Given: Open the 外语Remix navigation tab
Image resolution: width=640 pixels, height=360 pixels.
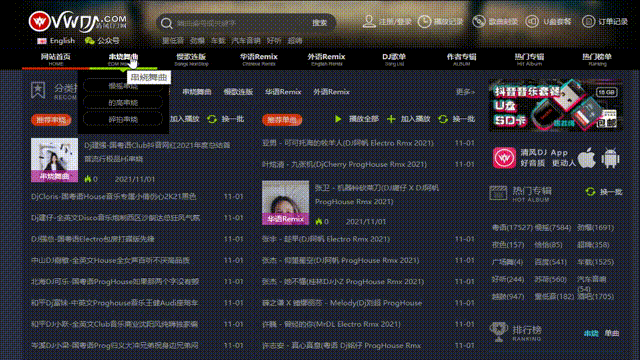Looking at the screenshot, I should click(327, 59).
